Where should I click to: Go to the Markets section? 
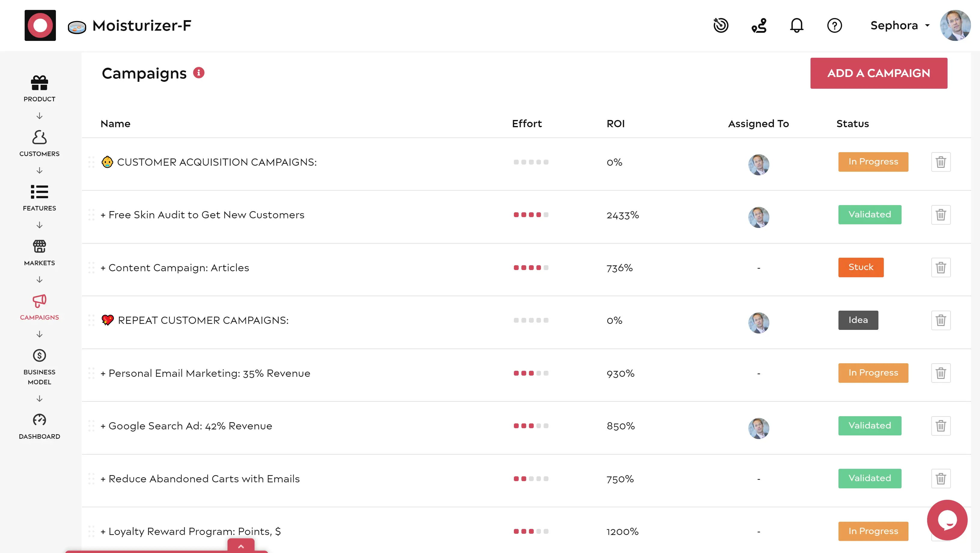point(39,252)
